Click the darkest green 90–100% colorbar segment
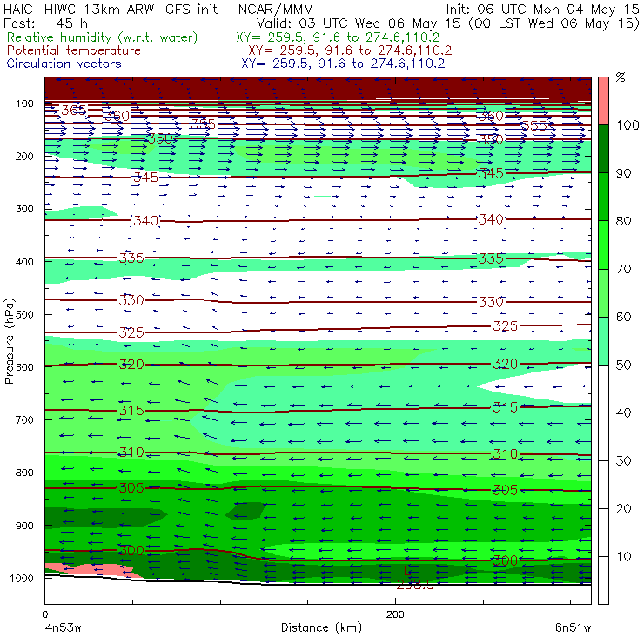This screenshot has height=644, width=644. (x=603, y=149)
